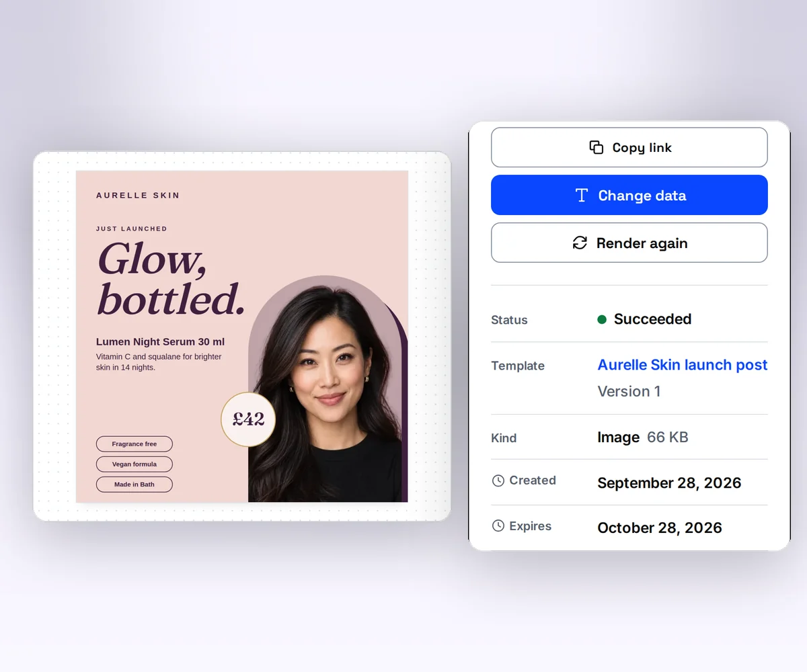The width and height of the screenshot is (807, 672).
Task: Click the rendered Aurelle Skin image preview
Action: coord(242,336)
